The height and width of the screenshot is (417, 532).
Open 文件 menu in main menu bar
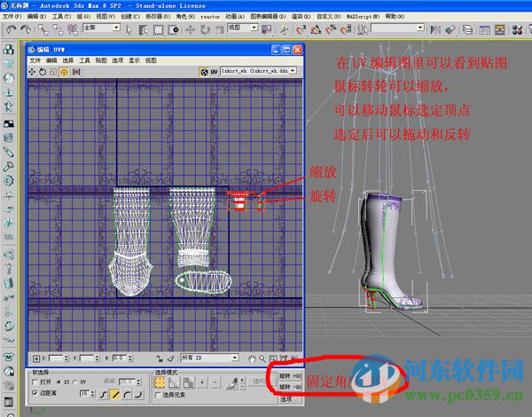[12, 16]
